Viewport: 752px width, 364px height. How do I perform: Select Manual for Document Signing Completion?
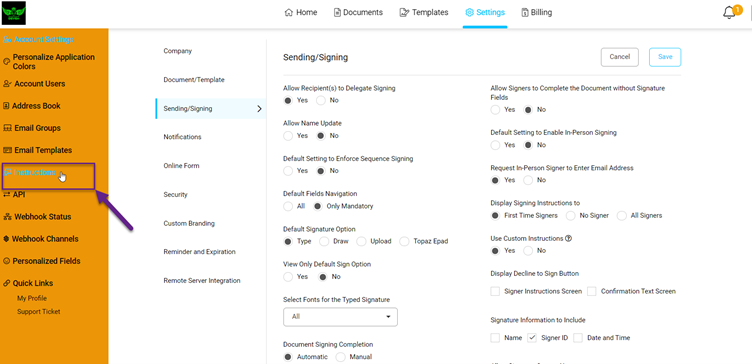tap(341, 357)
